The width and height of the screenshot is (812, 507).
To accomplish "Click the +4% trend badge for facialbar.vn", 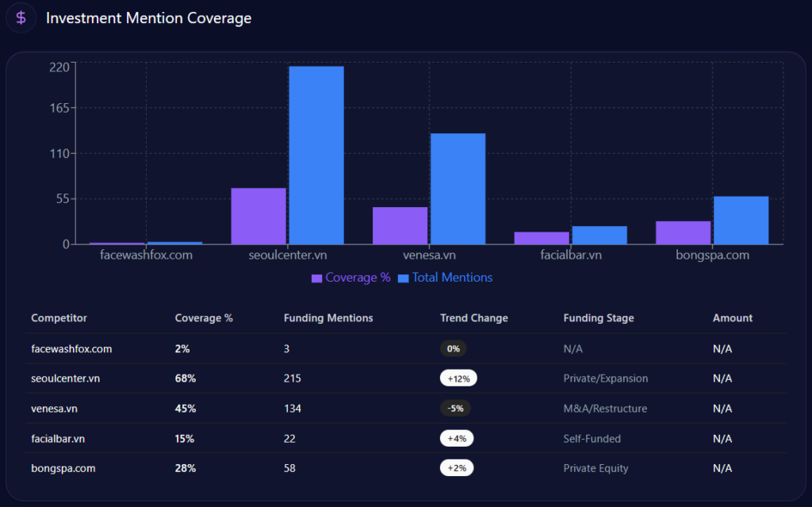I will [x=457, y=439].
